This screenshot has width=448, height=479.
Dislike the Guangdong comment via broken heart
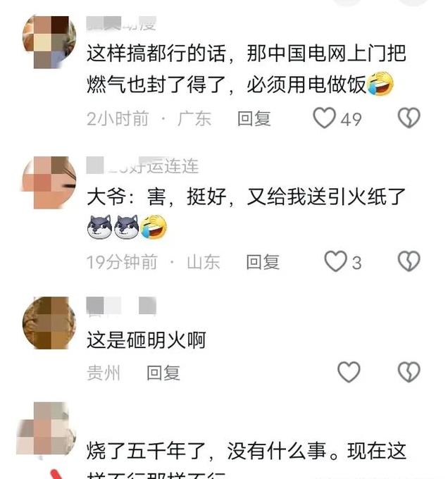(x=409, y=118)
